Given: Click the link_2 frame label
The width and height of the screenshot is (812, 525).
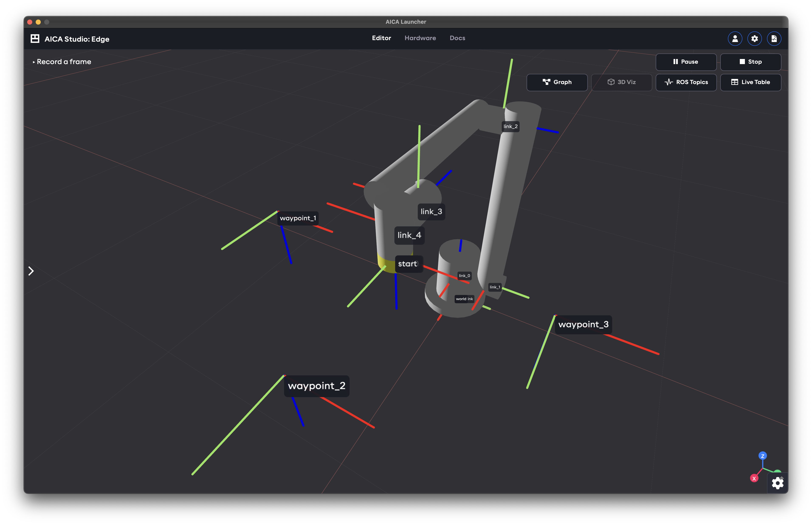Looking at the screenshot, I should click(510, 126).
